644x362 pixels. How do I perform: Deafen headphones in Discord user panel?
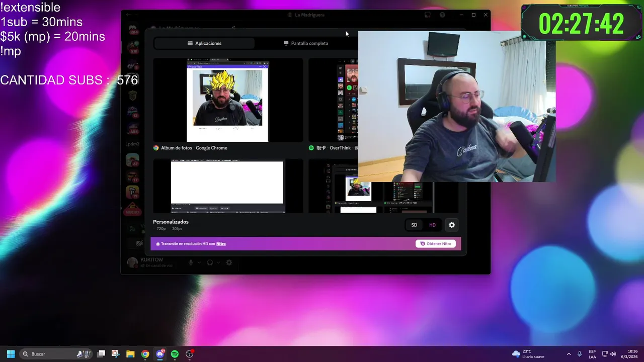tap(210, 262)
